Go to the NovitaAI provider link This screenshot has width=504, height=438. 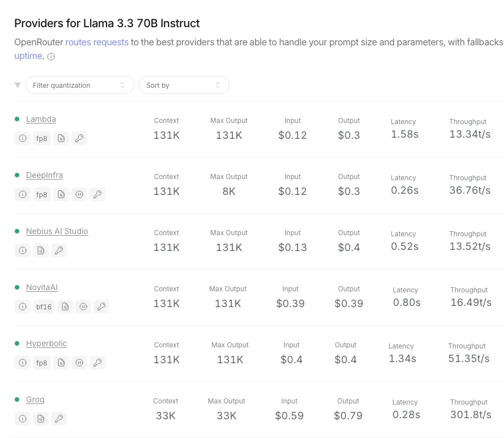(42, 287)
